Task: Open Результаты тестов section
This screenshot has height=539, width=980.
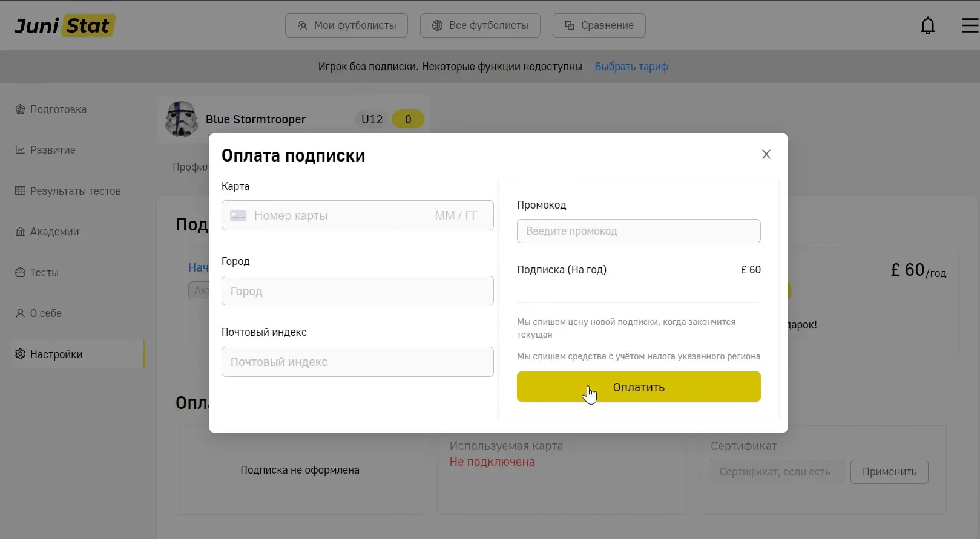Action: click(75, 191)
